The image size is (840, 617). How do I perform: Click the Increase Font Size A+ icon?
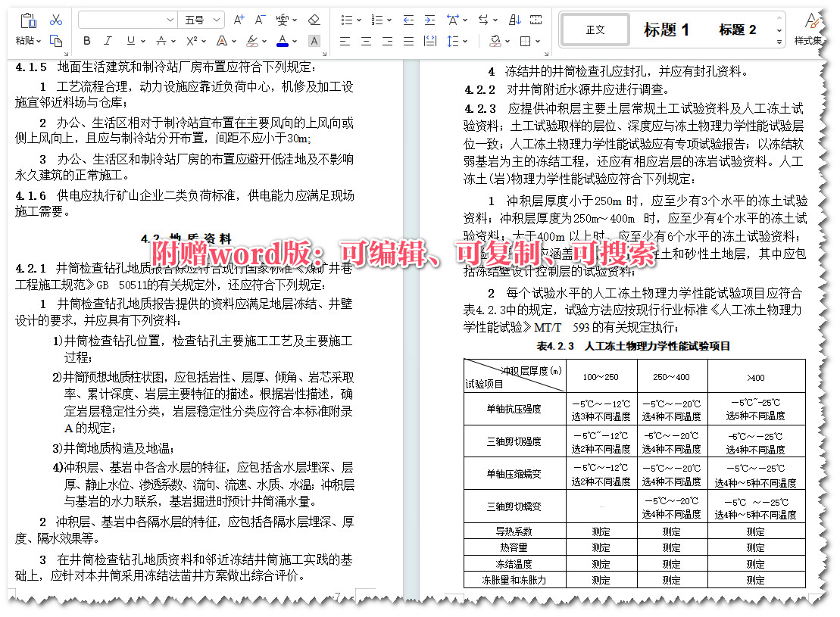[238, 19]
